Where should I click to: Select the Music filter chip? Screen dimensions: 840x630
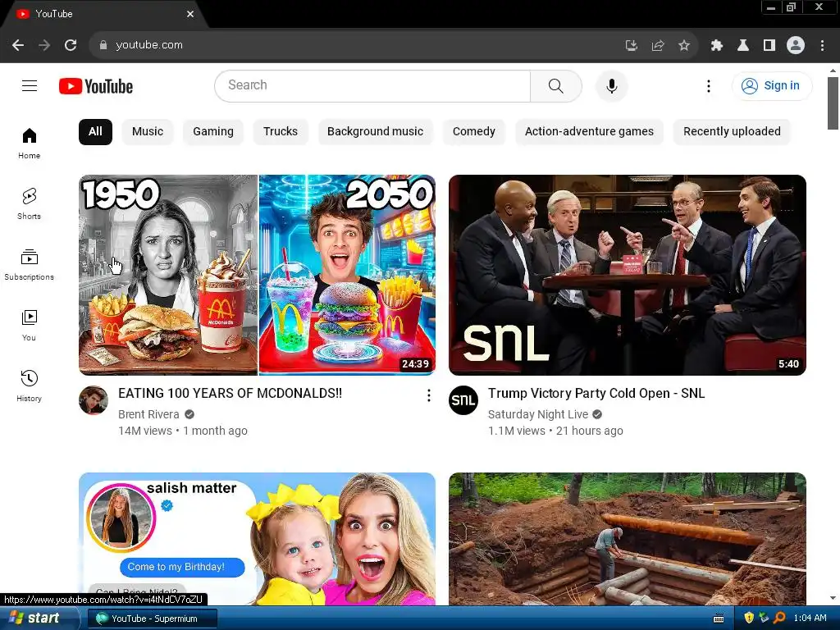coord(148,132)
